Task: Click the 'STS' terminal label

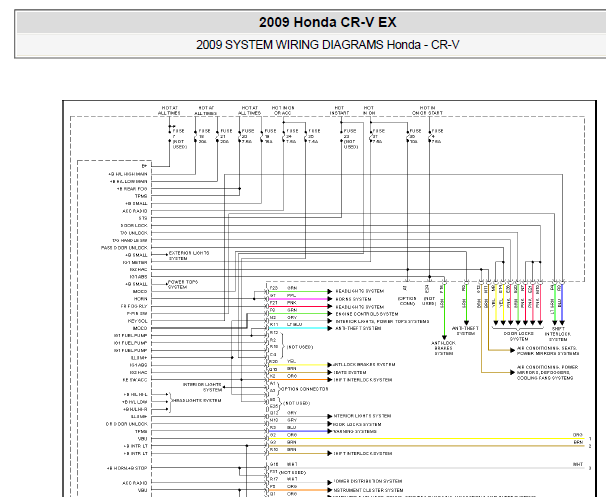Action: (143, 218)
